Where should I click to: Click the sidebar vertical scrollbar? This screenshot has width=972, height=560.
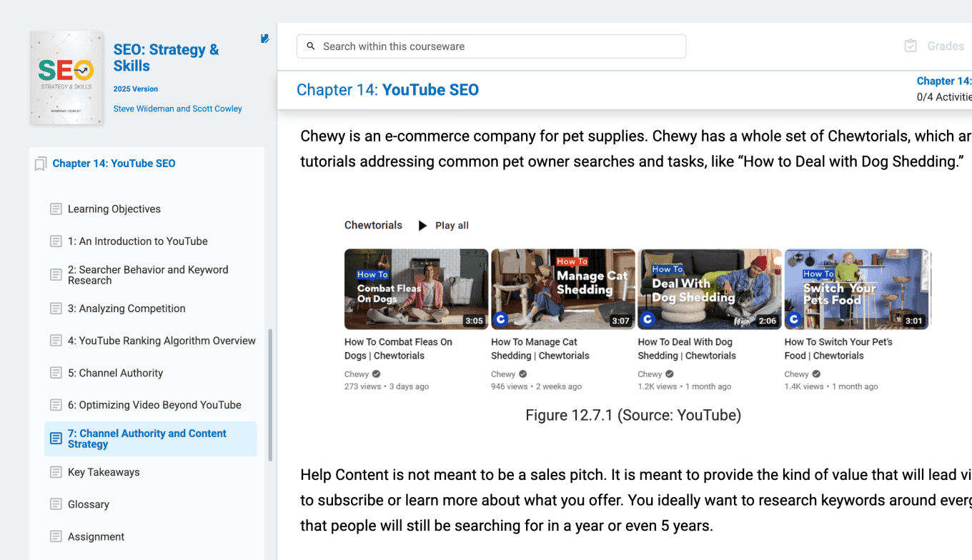(269, 395)
